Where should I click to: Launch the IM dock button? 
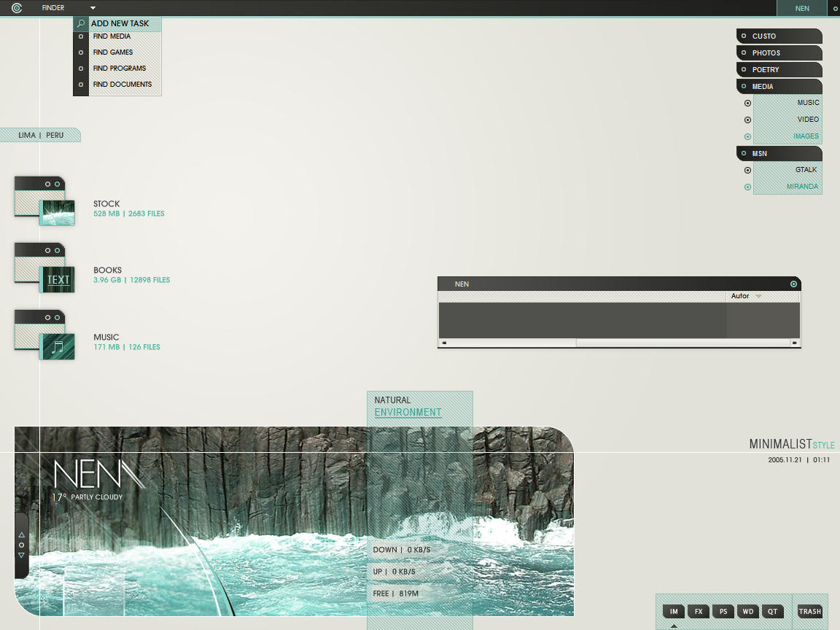(674, 611)
